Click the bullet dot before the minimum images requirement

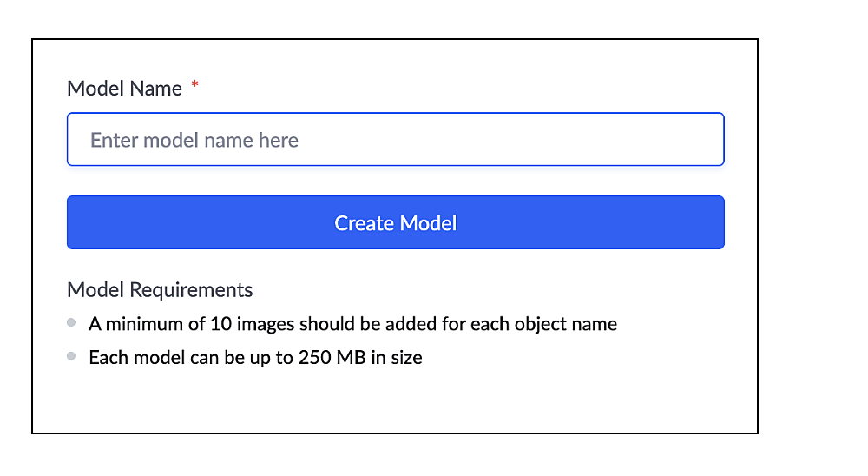(71, 323)
